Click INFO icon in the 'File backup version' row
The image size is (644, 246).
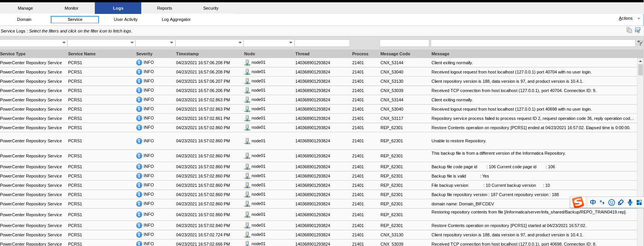[x=139, y=185]
